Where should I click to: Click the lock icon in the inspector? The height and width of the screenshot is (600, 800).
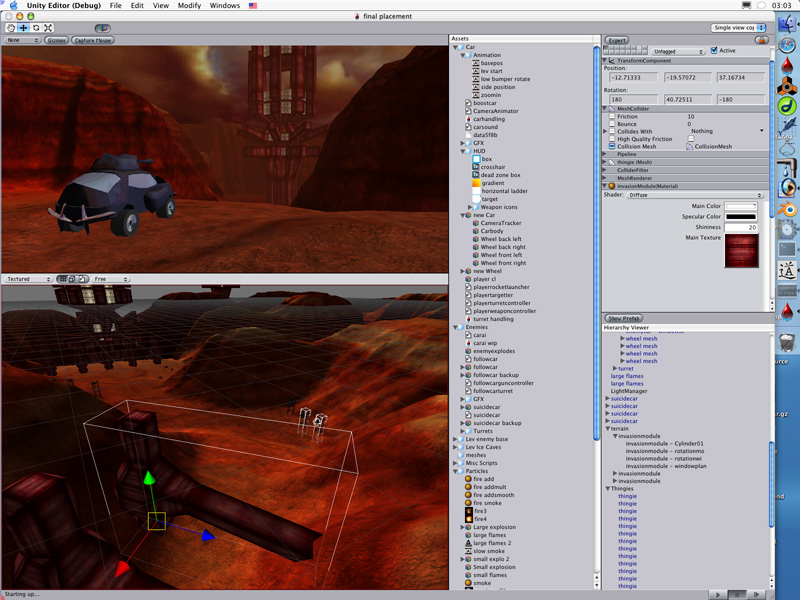(x=762, y=40)
